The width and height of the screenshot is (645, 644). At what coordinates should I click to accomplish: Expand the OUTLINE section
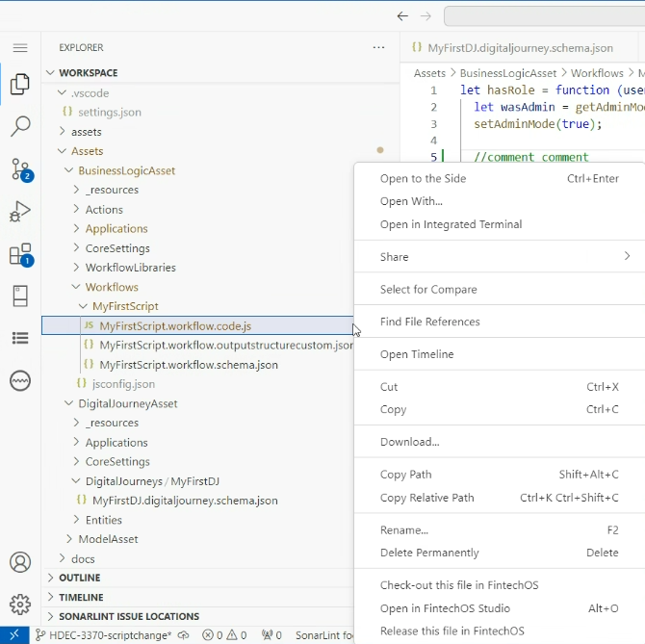click(x=79, y=578)
